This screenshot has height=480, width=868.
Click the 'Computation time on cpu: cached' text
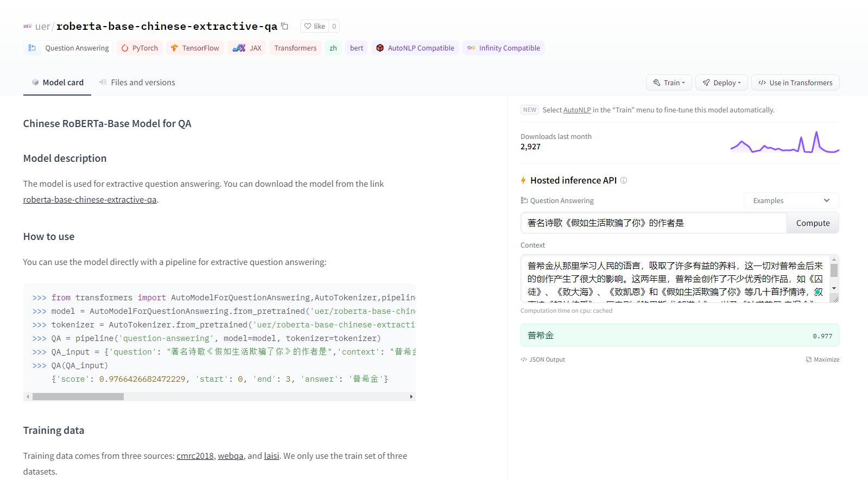click(566, 311)
